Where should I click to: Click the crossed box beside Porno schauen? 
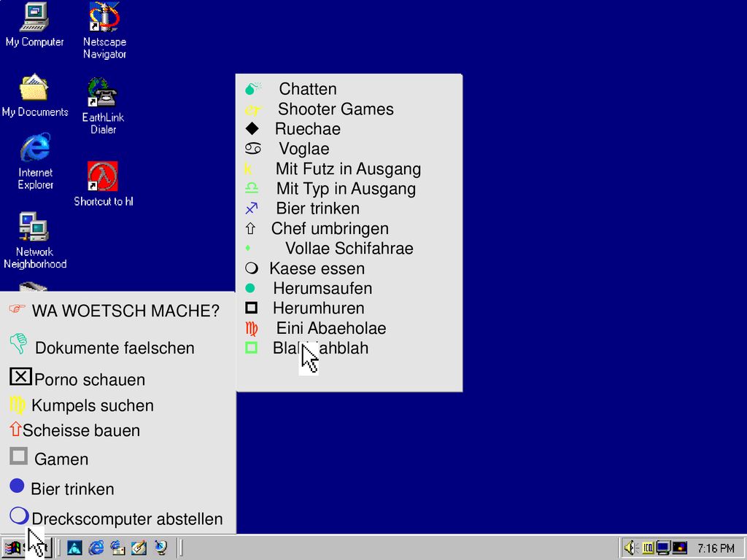coord(20,377)
